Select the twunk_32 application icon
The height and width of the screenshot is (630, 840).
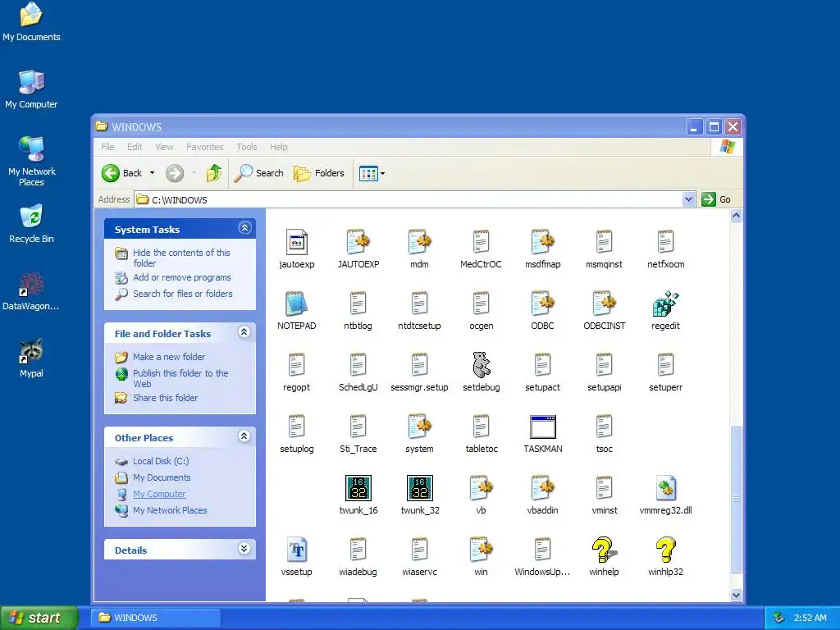point(419,488)
